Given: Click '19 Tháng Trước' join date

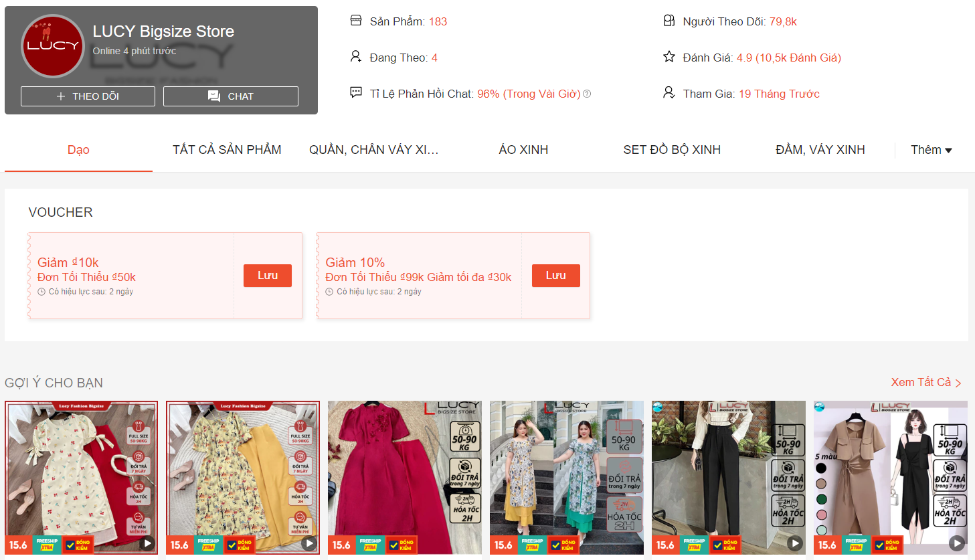Looking at the screenshot, I should point(779,94).
